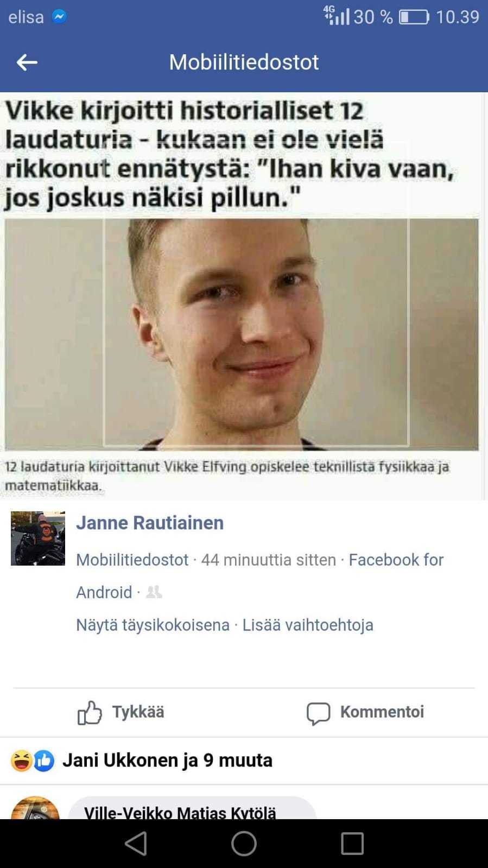Open Janne Rautiainen's profile name
Viewport: 488px width, 868px height.
(x=150, y=523)
